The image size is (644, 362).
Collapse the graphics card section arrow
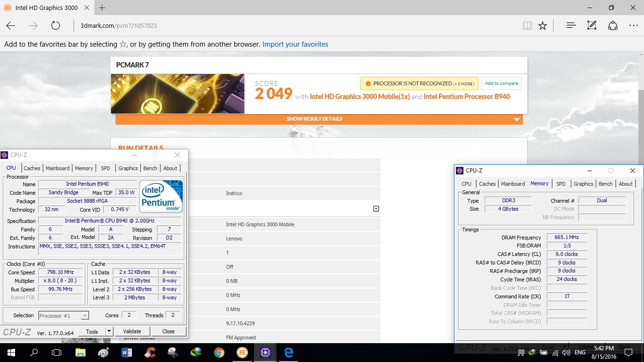point(376,209)
